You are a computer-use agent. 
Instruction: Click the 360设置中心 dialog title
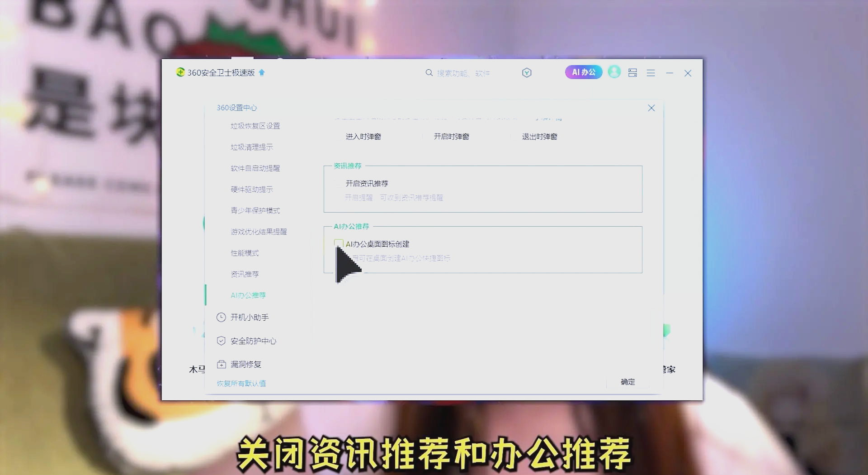236,108
